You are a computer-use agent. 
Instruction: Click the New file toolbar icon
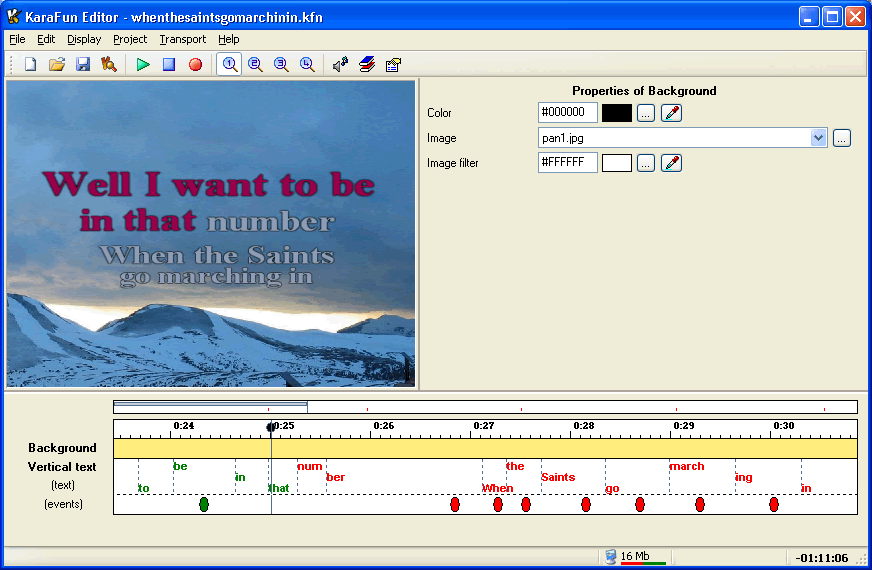coord(30,64)
